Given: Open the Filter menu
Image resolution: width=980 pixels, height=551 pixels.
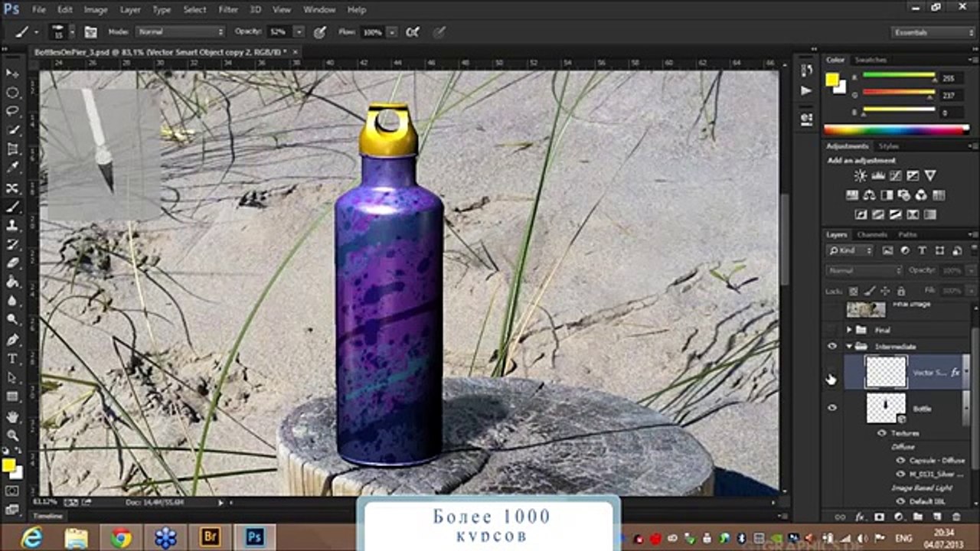Looking at the screenshot, I should pos(228,10).
